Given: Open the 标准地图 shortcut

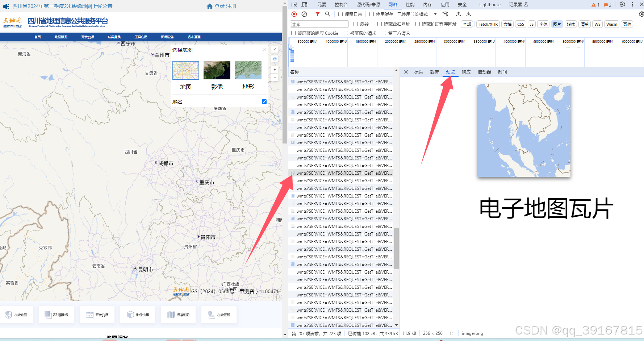Looking at the screenshot, I should [178, 315].
